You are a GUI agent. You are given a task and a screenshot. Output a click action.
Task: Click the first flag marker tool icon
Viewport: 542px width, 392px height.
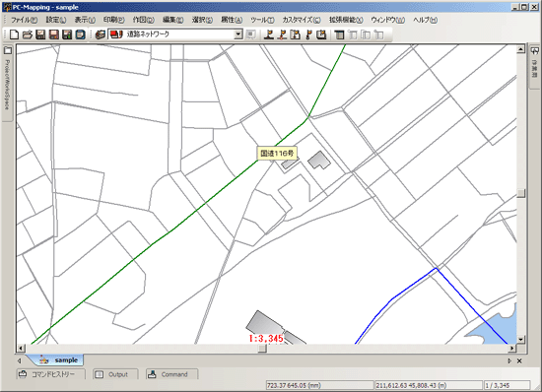(269, 34)
